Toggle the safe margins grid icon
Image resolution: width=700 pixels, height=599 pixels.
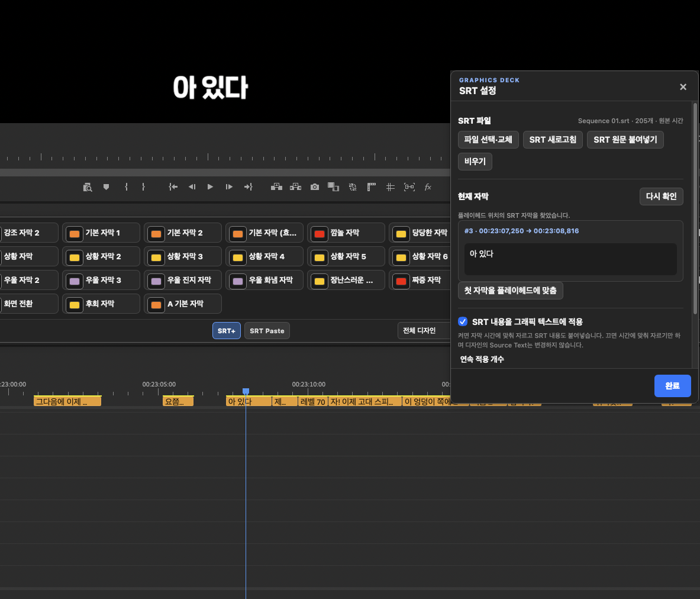[390, 186]
